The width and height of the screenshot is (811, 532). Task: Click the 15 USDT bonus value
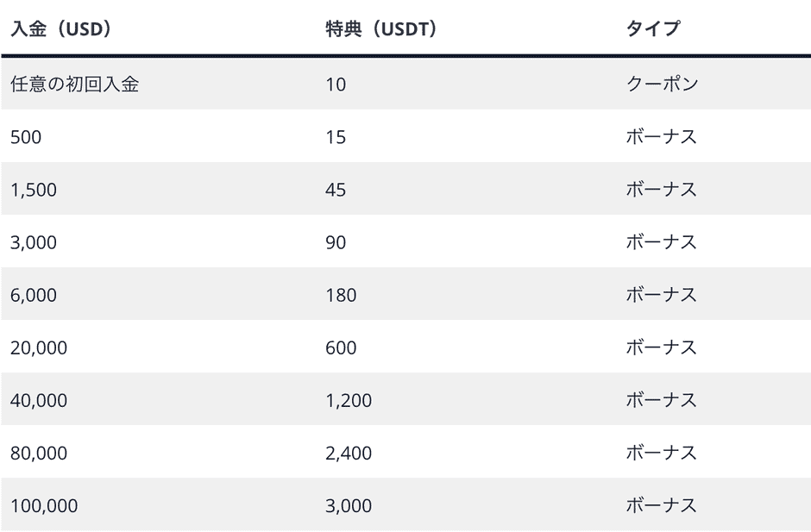click(336, 137)
